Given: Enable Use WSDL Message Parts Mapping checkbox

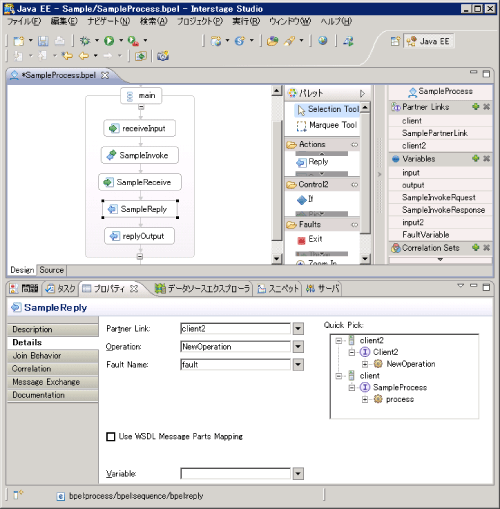Looking at the screenshot, I should 111,437.
